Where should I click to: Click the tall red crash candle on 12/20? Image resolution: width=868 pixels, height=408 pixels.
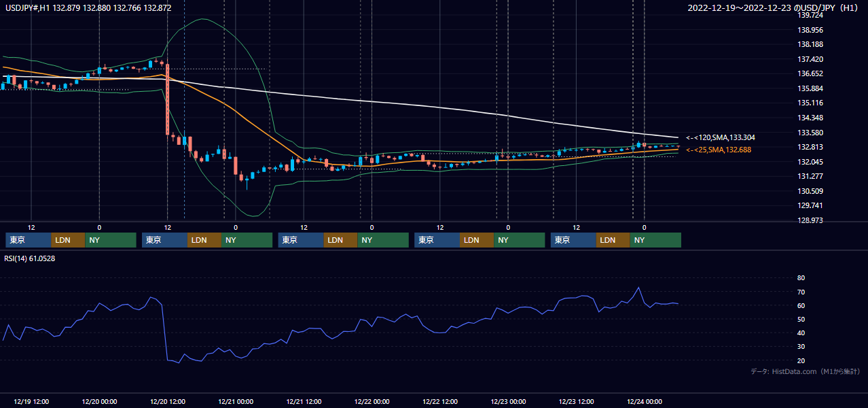[x=167, y=100]
